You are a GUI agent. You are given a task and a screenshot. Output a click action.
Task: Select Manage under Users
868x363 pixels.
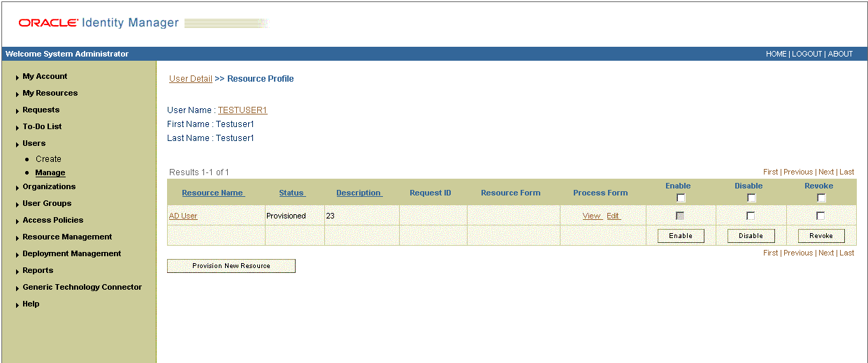coord(50,172)
